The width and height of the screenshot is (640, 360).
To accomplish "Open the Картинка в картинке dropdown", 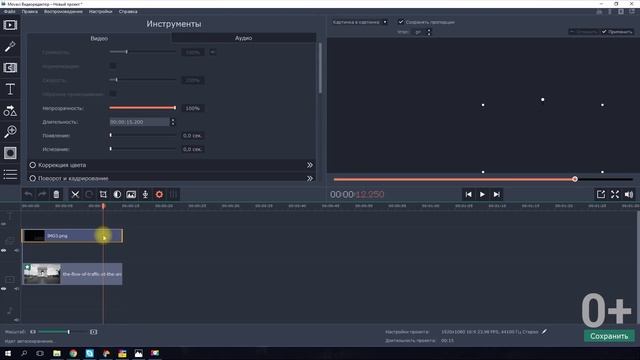I will coord(360,22).
